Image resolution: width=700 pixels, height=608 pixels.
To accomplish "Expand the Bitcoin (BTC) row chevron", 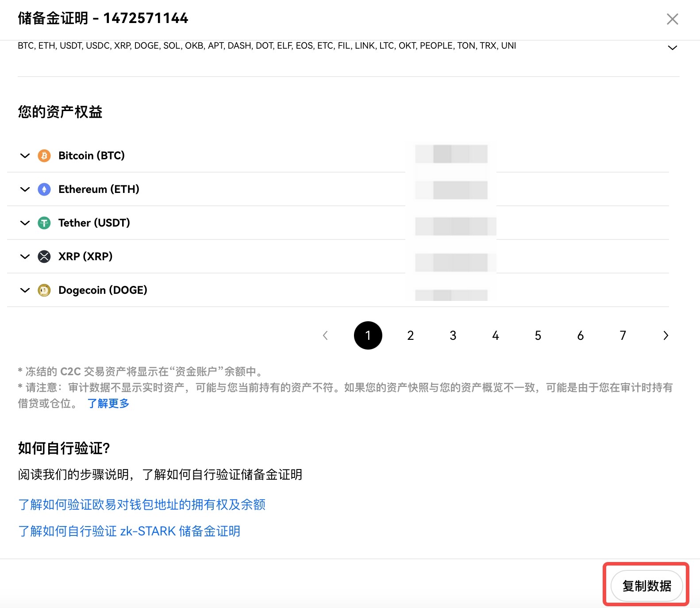I will (25, 156).
